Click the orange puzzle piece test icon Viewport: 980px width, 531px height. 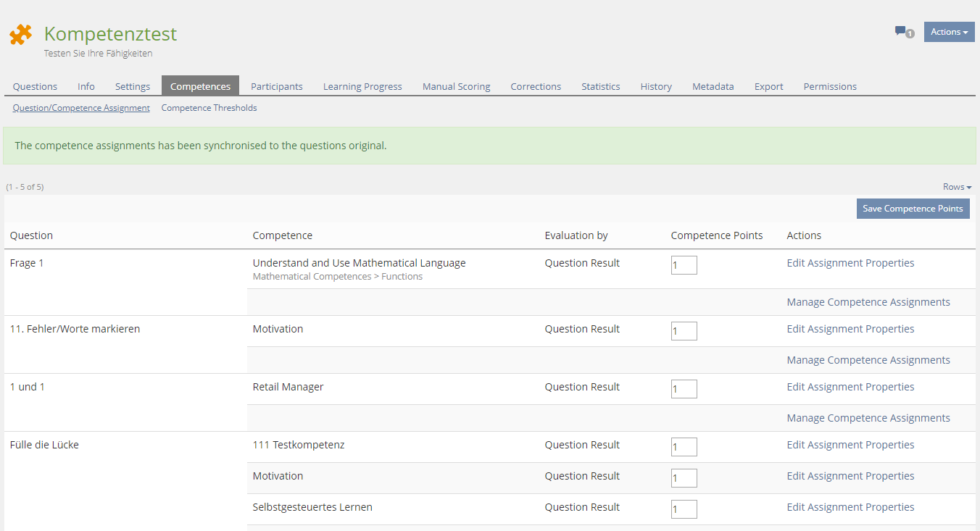pos(20,35)
